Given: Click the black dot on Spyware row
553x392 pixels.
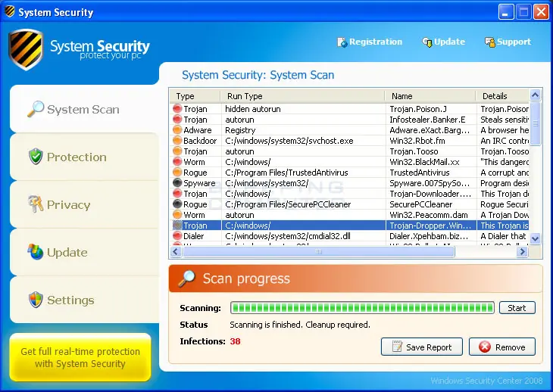Looking at the screenshot, I should click(177, 183).
